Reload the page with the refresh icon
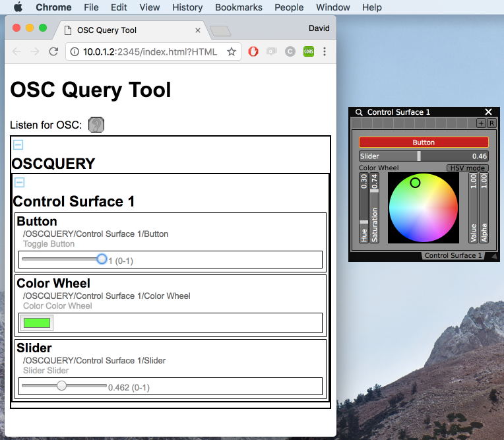The width and height of the screenshot is (504, 440). click(53, 51)
